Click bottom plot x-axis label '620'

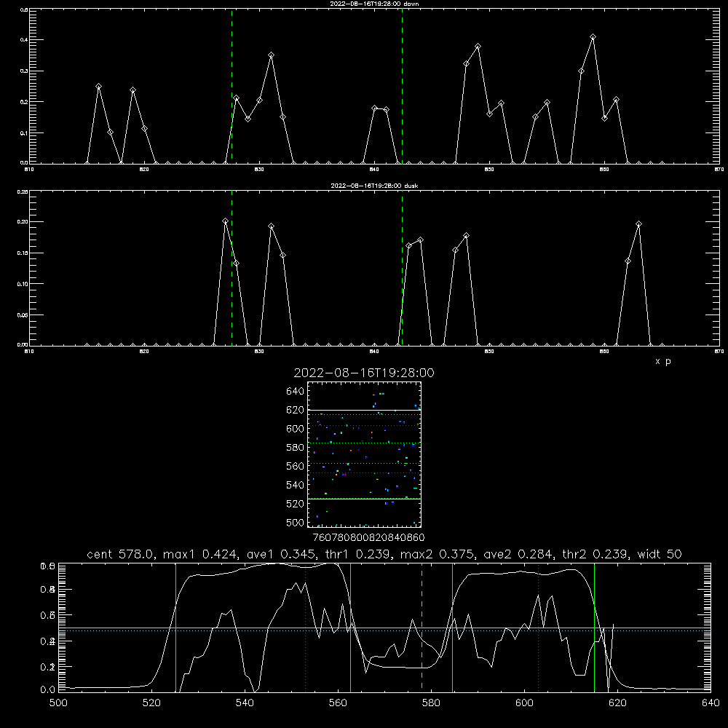pyautogui.click(x=617, y=703)
